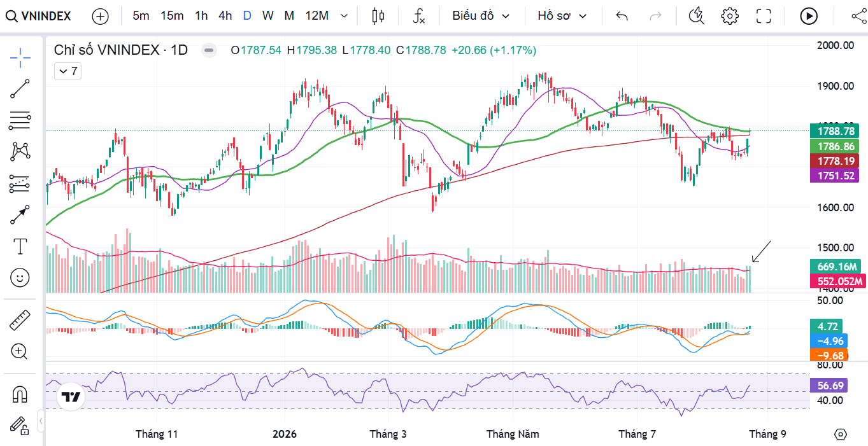The width and height of the screenshot is (868, 446).
Task: Expand the 7 indicators legend
Action: click(x=68, y=71)
